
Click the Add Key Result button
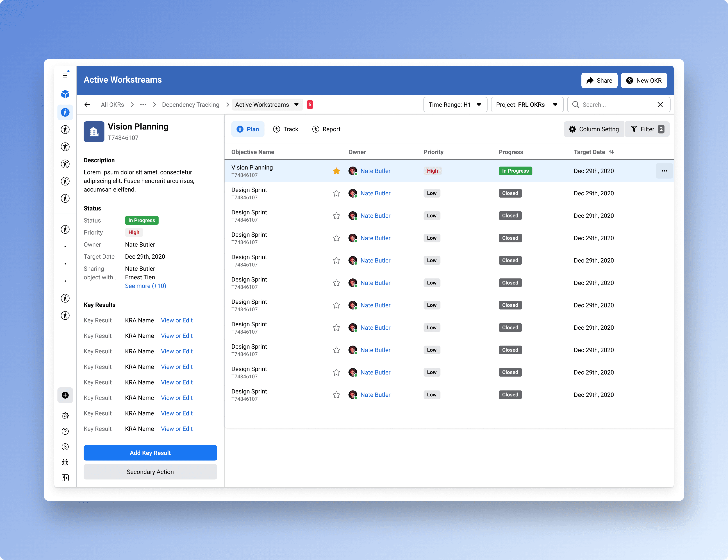pos(150,453)
